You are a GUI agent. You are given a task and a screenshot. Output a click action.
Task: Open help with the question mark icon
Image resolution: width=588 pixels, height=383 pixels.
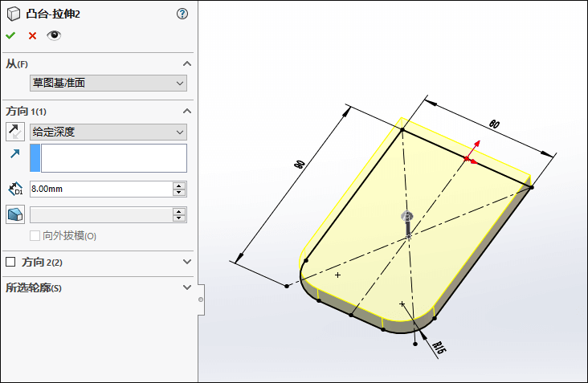(x=182, y=14)
